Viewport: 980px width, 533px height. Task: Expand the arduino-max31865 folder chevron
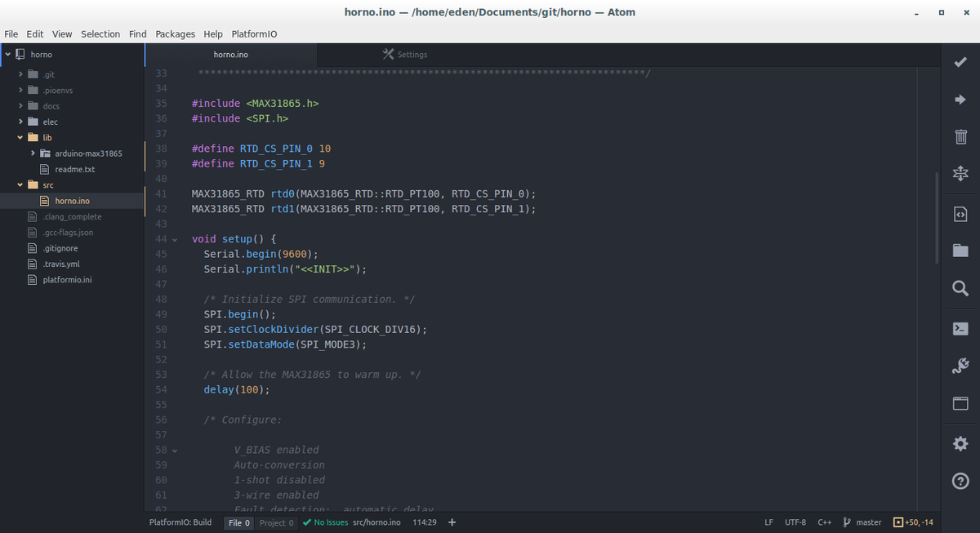(x=33, y=153)
